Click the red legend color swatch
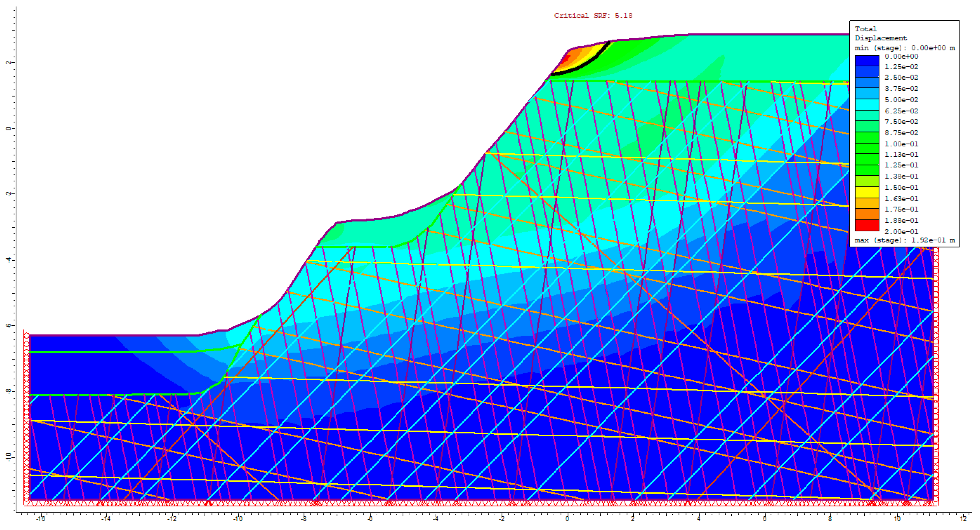 [867, 225]
